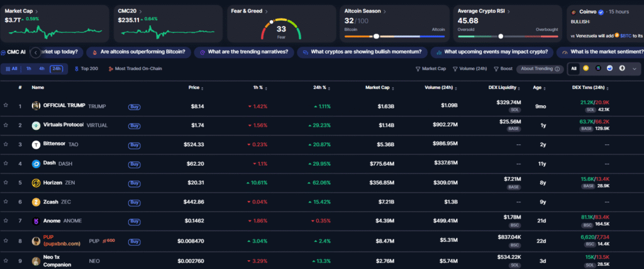Switch to the 4h timeframe tab

coord(42,69)
